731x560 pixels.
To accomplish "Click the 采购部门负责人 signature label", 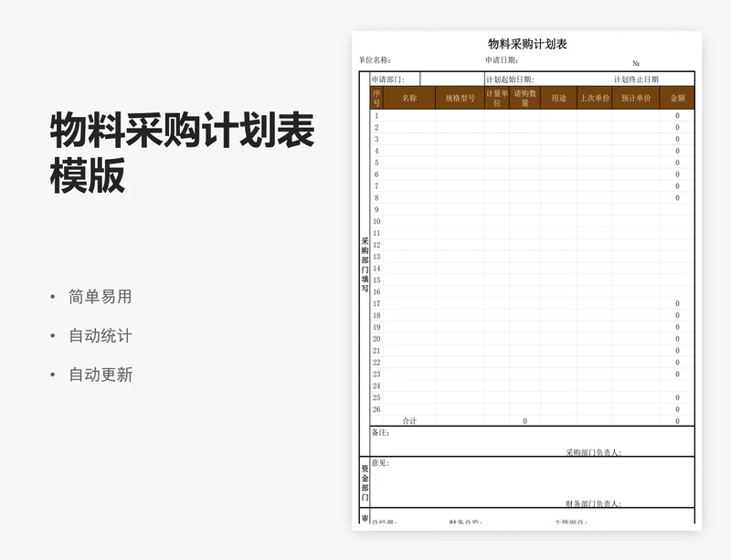I will pyautogui.click(x=593, y=452).
